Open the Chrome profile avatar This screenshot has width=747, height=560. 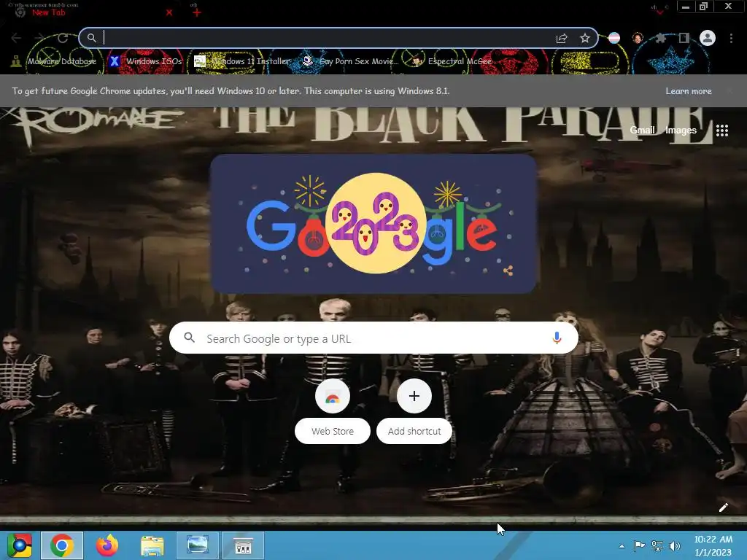[x=708, y=38]
